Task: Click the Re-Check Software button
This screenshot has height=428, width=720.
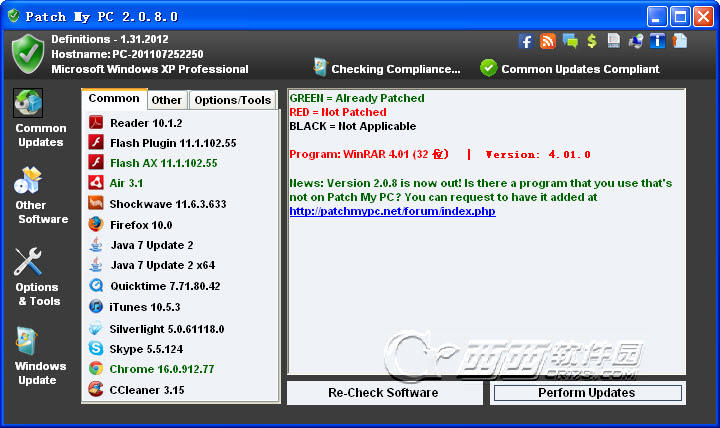Action: 384,393
